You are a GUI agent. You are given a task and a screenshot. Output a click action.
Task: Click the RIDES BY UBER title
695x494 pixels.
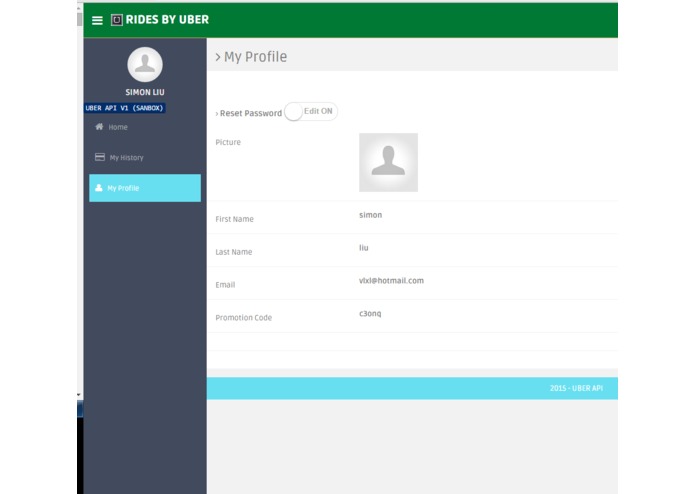point(167,20)
